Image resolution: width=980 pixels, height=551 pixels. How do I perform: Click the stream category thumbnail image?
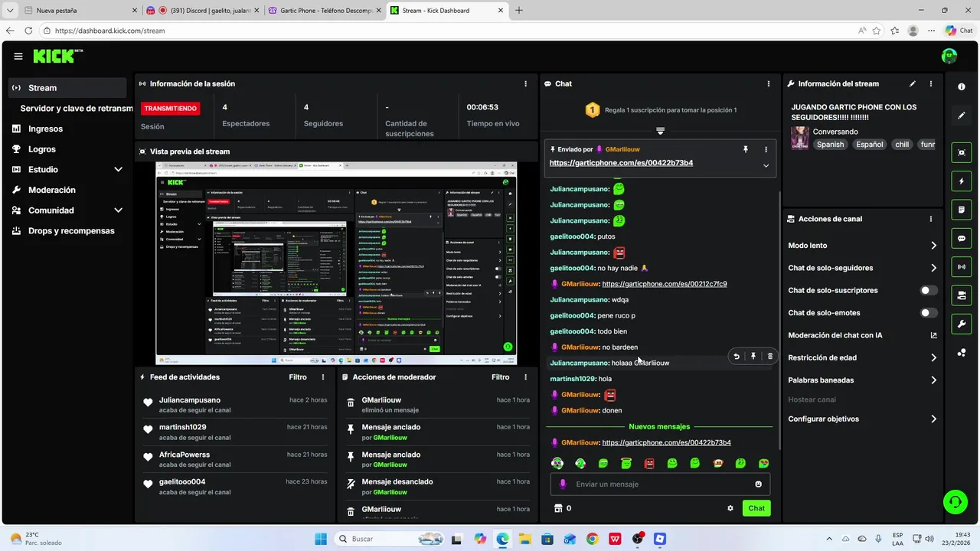point(800,138)
